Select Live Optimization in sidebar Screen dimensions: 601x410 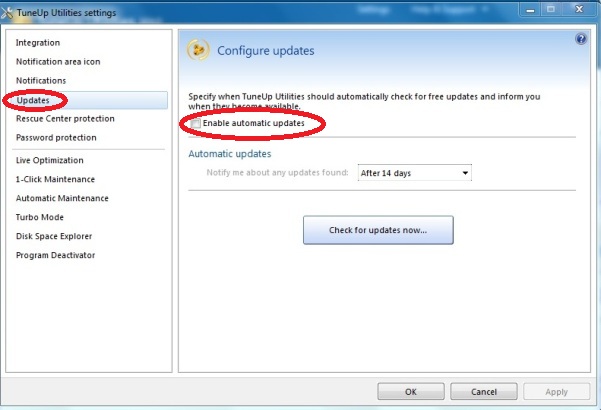point(49,160)
